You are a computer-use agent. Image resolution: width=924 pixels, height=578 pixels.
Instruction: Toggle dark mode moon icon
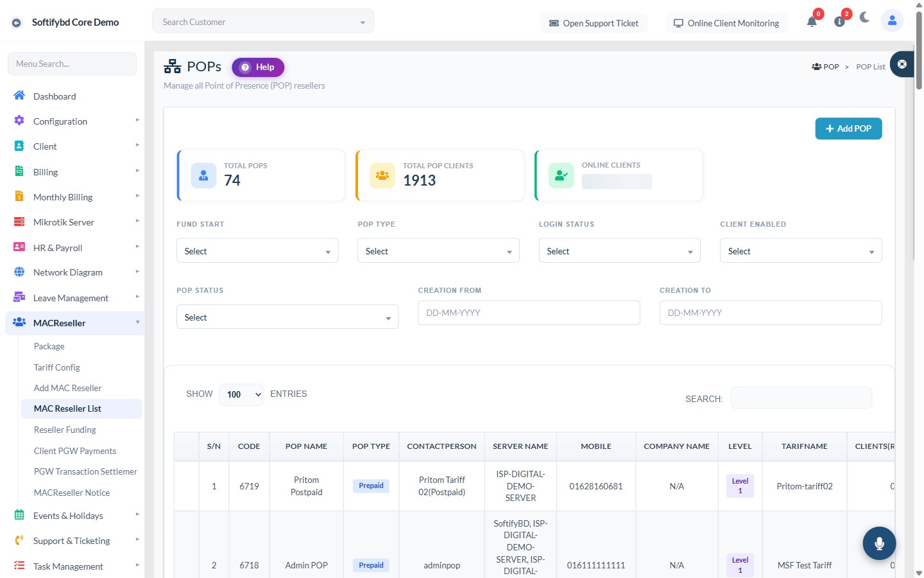(x=865, y=17)
